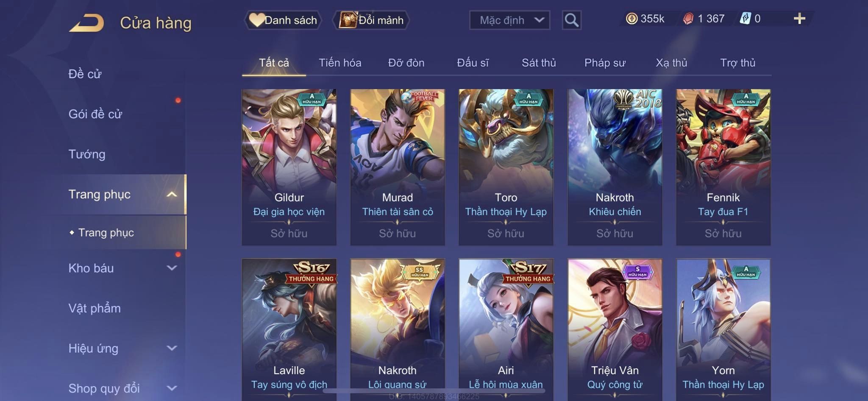This screenshot has width=868, height=401.
Task: Expand the Shop quy đổi section
Action: (x=172, y=388)
